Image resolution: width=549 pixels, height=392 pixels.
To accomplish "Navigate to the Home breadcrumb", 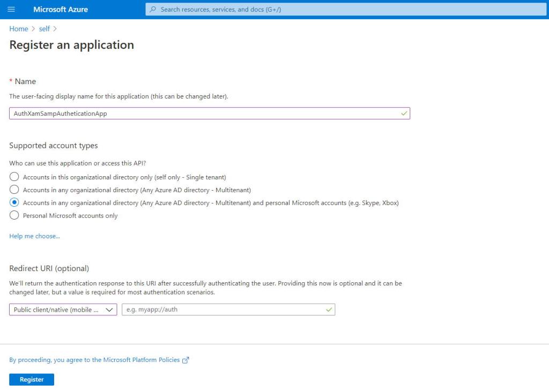I will click(x=18, y=28).
